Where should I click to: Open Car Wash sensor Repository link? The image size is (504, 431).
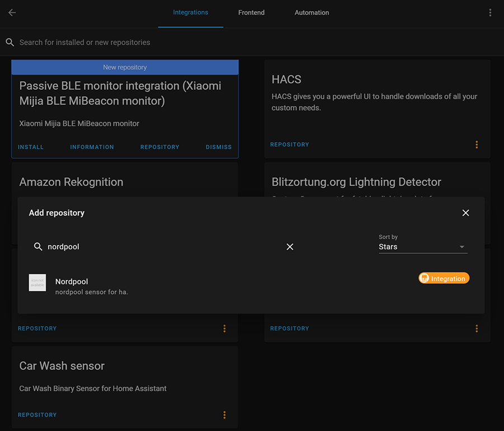pos(37,415)
